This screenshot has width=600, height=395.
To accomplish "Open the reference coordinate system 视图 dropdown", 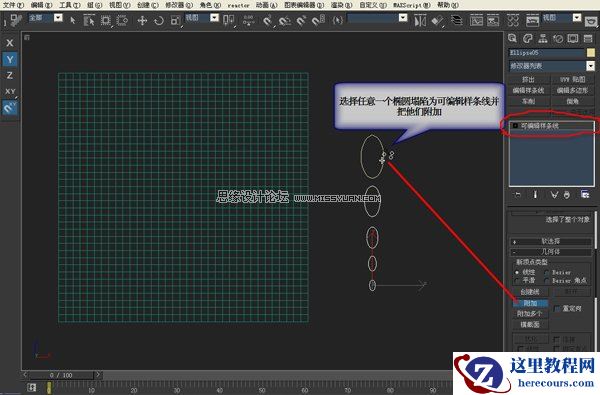I will pos(214,18).
